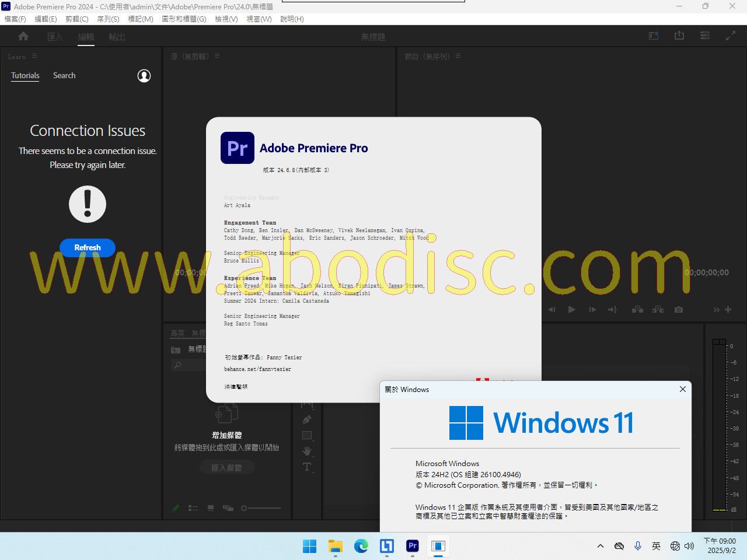Click the Extract button in Program monitor
The image size is (747, 560).
click(x=658, y=310)
